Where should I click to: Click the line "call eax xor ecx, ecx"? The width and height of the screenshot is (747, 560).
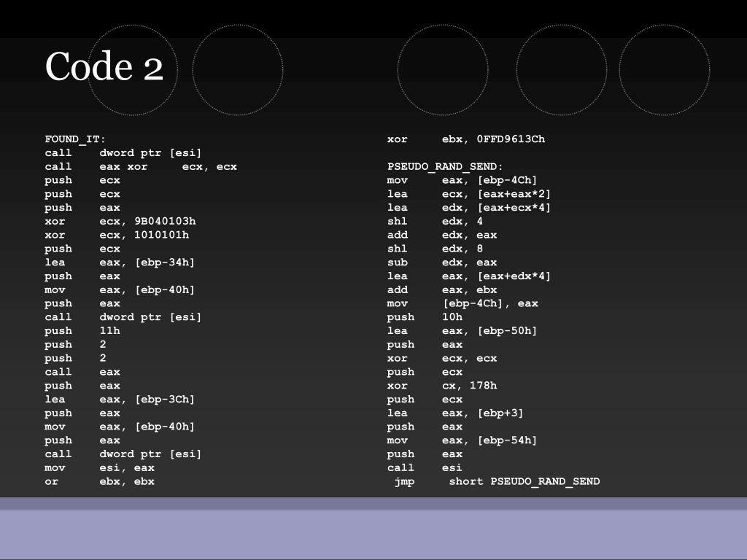141,167
